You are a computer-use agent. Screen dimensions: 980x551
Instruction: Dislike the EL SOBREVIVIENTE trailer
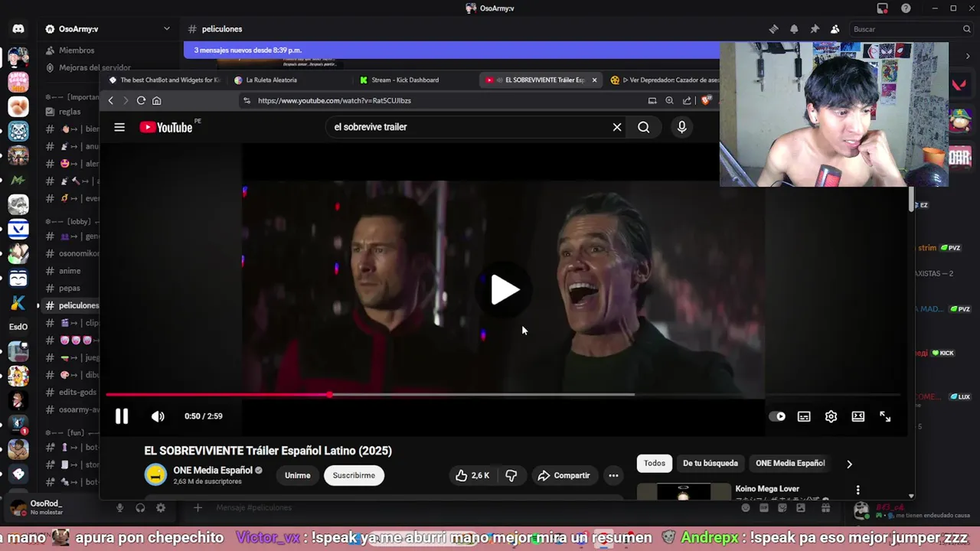click(x=511, y=475)
